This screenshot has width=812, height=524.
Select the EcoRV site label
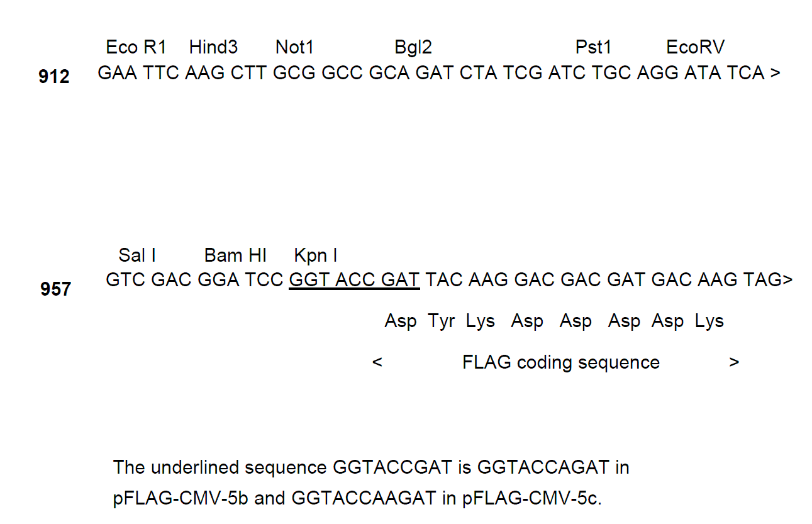click(695, 47)
